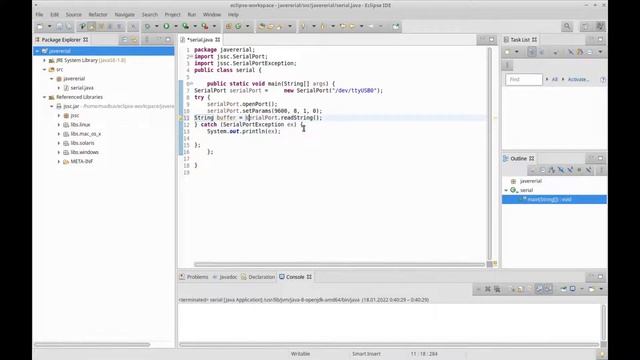Toggle Categorized view in Task List toolbar
The height and width of the screenshot is (360, 640).
coord(531,52)
